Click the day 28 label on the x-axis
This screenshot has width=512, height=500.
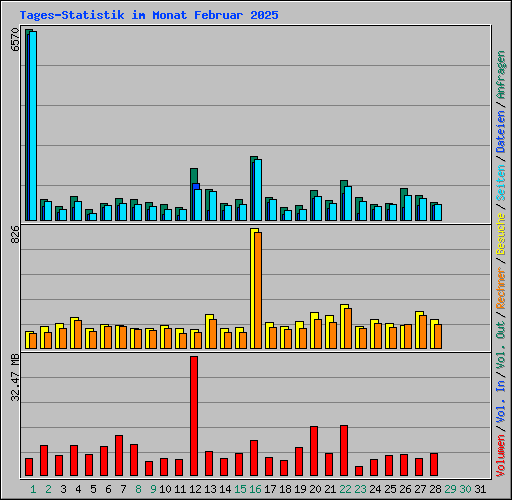point(435,489)
